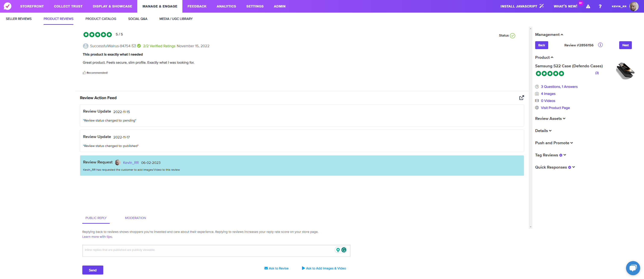Click the Samsung S22 Case product thumbnail
This screenshot has width=644, height=279.
pos(625,71)
